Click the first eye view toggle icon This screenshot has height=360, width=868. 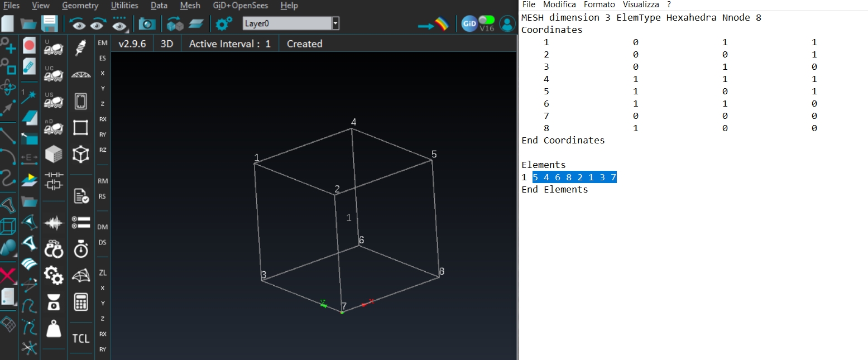coord(78,23)
